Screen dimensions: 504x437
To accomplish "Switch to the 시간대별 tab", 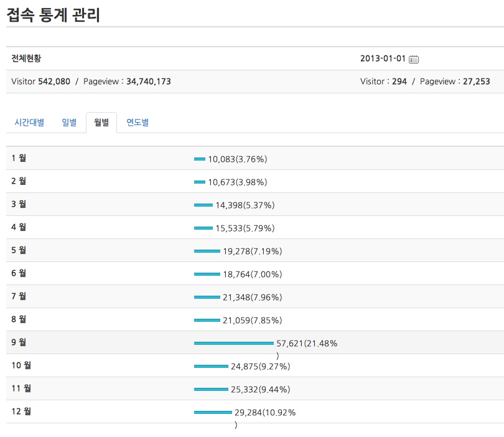I will pos(29,123).
